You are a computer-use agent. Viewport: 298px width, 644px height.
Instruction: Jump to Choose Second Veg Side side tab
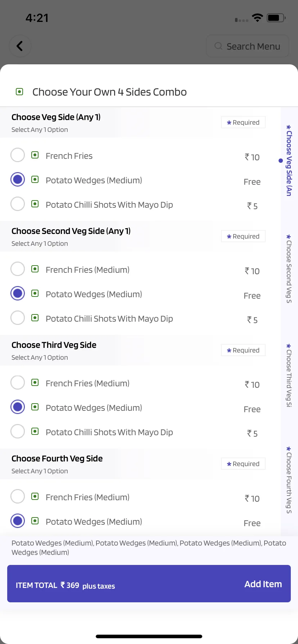[x=289, y=268]
